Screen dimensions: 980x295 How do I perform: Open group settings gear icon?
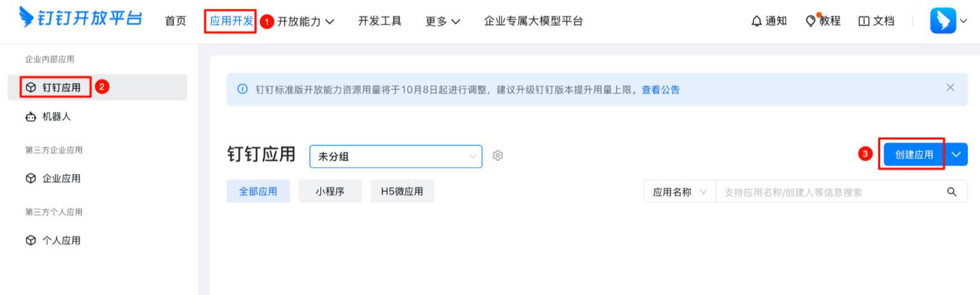[x=498, y=156]
